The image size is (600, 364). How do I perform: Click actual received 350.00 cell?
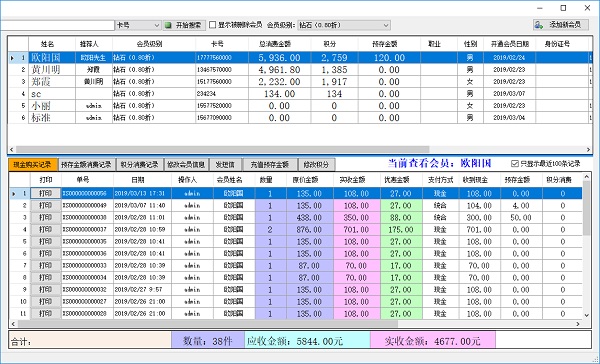(357, 218)
